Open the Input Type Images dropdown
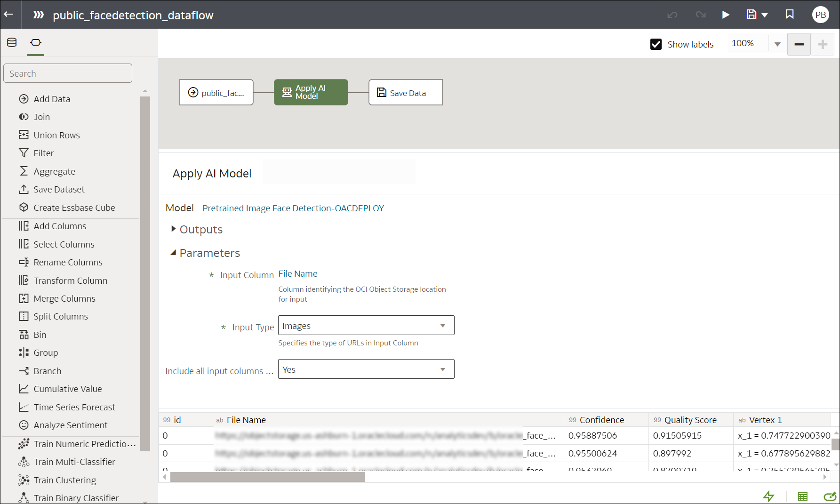The width and height of the screenshot is (840, 504). point(366,325)
